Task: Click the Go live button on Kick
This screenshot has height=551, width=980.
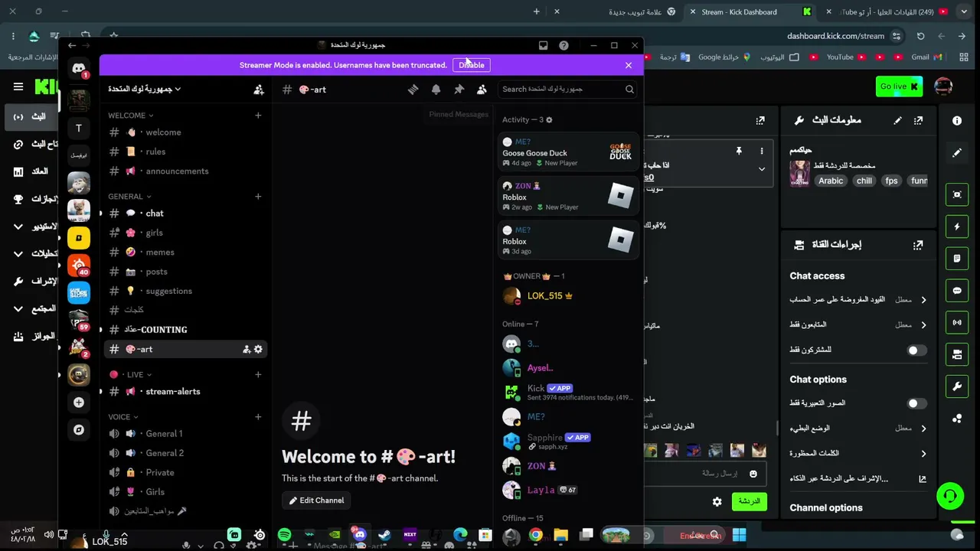Action: [x=899, y=86]
